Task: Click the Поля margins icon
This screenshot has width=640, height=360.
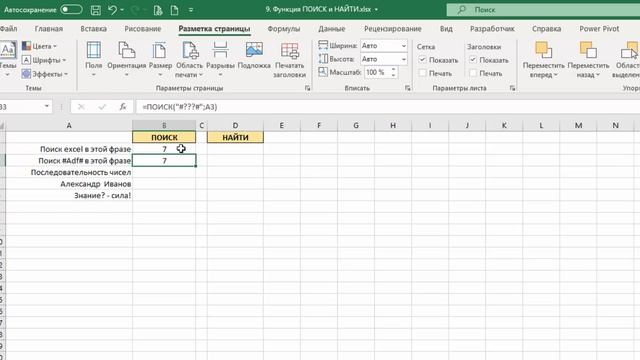Action: click(93, 51)
